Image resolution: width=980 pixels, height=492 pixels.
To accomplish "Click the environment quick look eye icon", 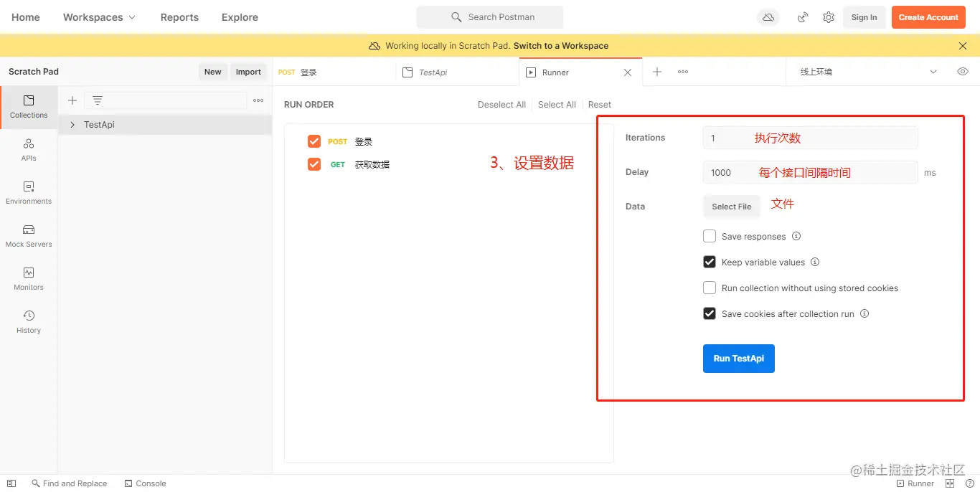I will [x=963, y=72].
